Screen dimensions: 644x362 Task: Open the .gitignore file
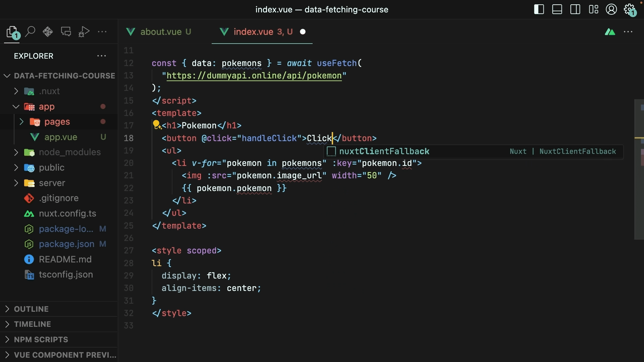(59, 198)
